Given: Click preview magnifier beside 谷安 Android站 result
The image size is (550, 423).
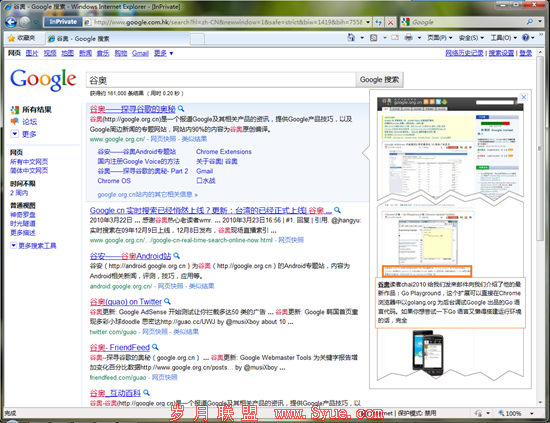Looking at the screenshot, I should 176,255.
